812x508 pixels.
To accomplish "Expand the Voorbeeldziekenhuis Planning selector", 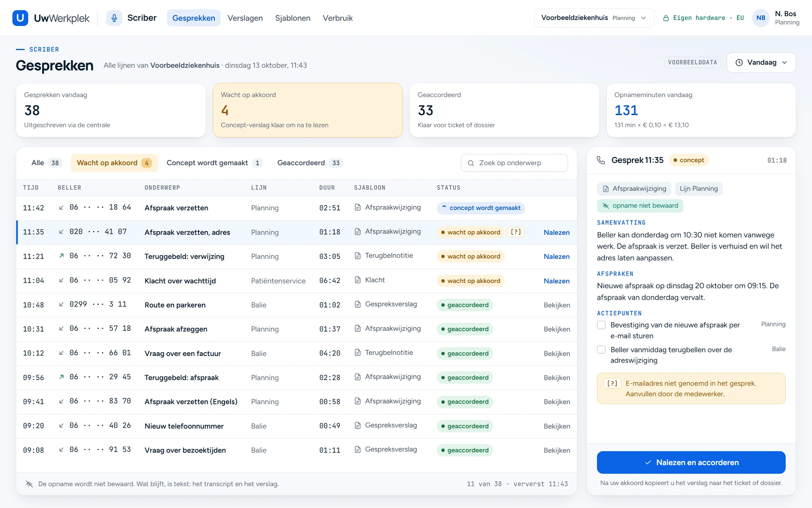I will tap(594, 18).
